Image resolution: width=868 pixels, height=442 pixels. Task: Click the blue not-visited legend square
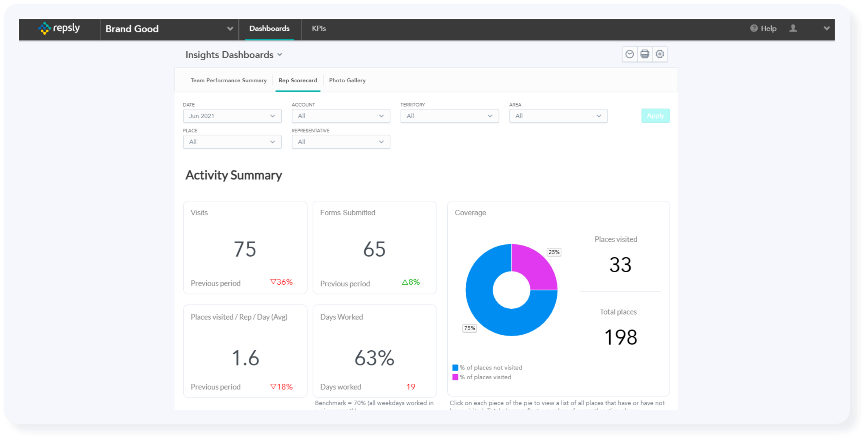tap(455, 368)
